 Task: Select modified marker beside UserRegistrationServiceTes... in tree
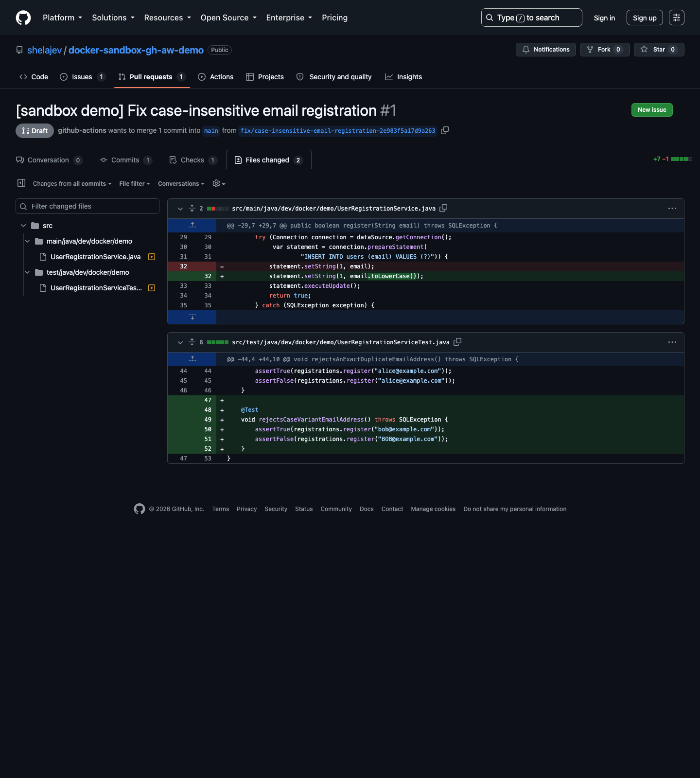click(152, 288)
